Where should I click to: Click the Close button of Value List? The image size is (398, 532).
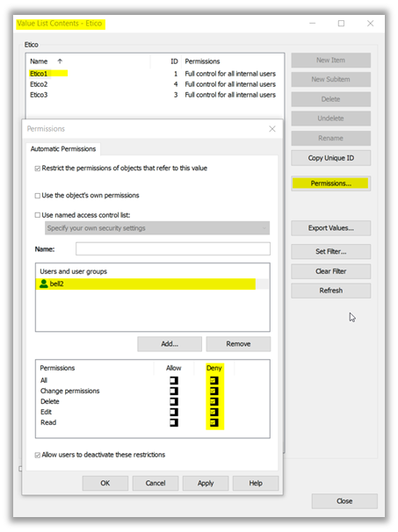tap(344, 500)
